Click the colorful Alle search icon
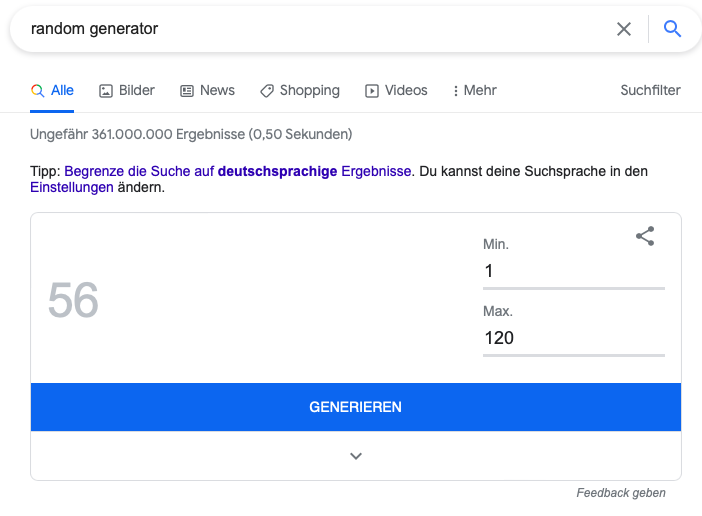 point(38,91)
